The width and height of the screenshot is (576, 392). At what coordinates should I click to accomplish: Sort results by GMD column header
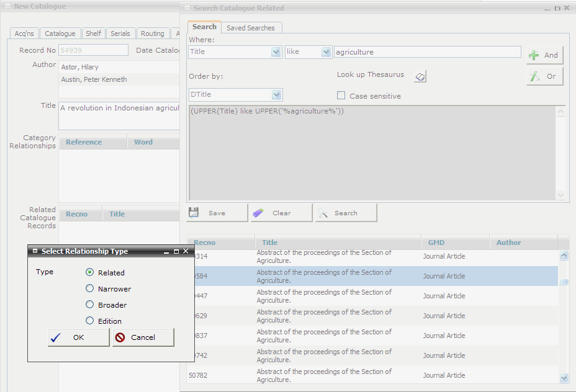coord(436,243)
